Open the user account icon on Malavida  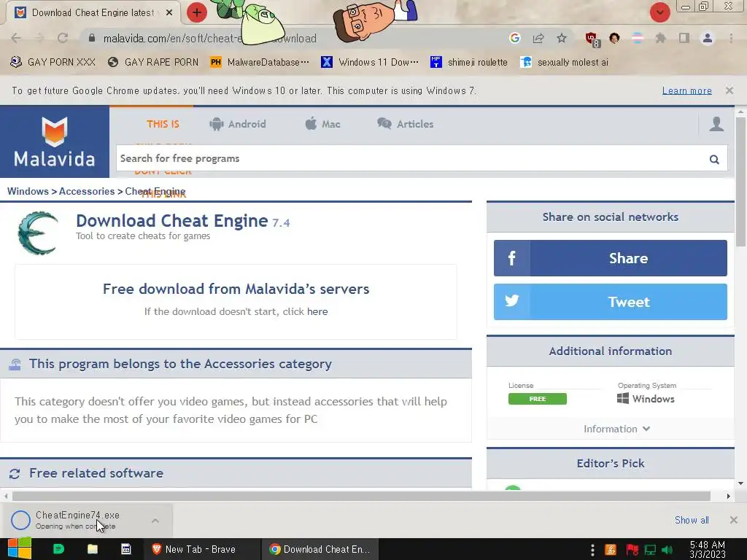(x=716, y=124)
